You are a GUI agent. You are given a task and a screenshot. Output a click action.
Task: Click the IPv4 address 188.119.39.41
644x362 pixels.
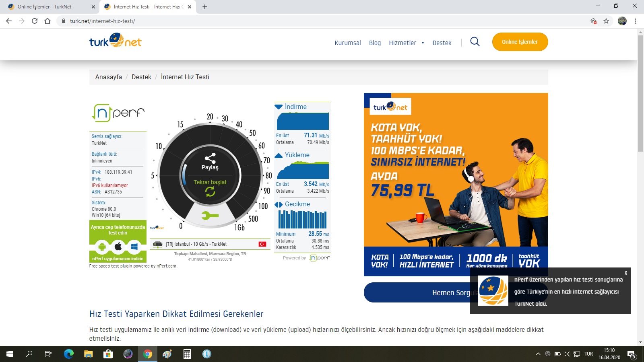[118, 172]
